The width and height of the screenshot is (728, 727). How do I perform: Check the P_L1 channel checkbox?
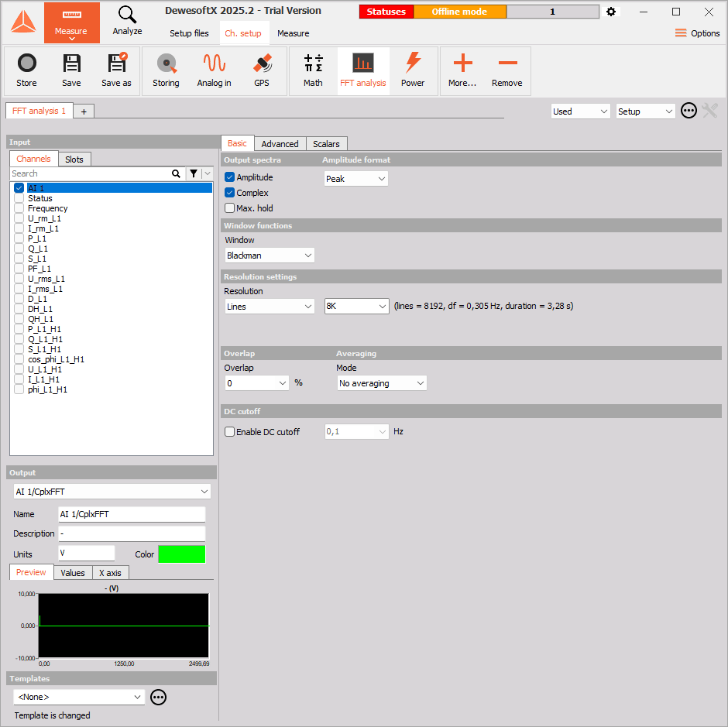(x=19, y=238)
